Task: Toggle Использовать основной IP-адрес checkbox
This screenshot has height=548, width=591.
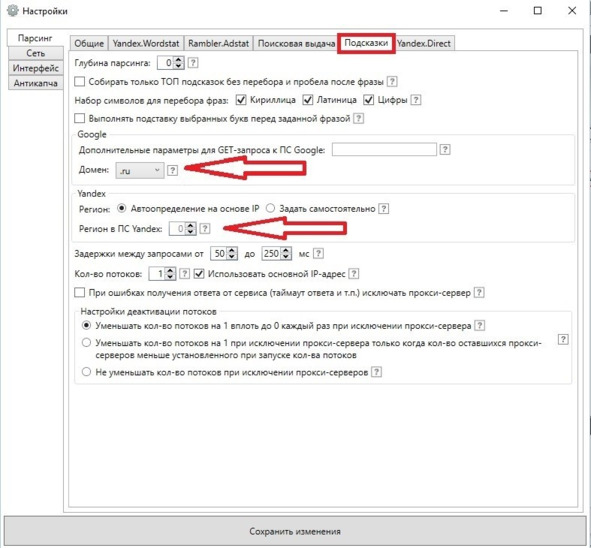Action: tap(199, 274)
